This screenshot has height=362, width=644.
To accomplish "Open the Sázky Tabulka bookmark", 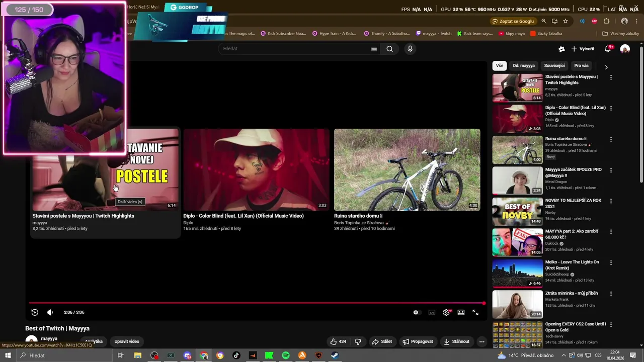I will click(x=545, y=34).
